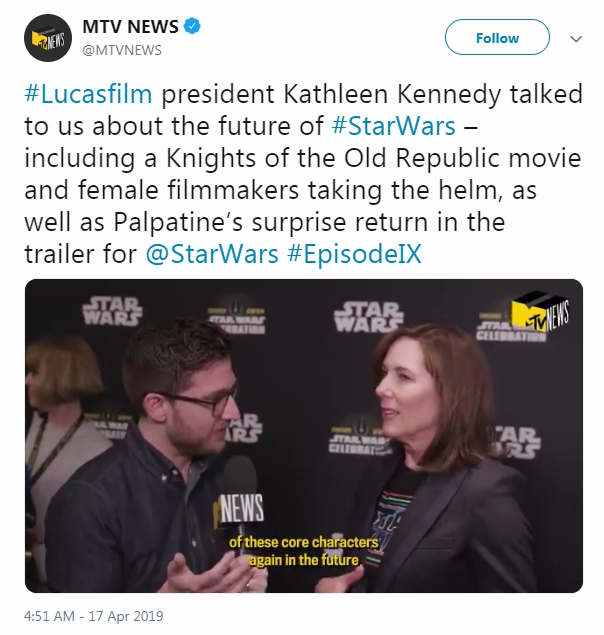Open the #Lucasfilm hashtag link

tap(88, 94)
